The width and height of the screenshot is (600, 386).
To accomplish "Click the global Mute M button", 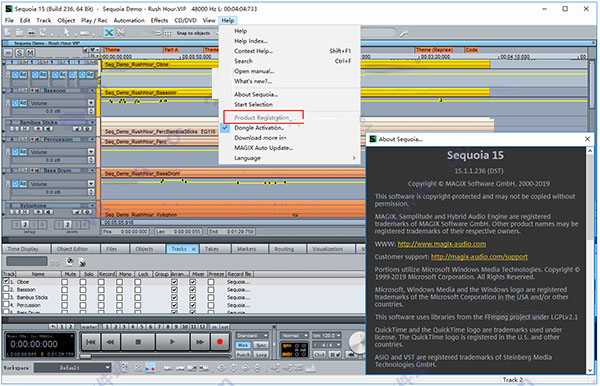I will pos(30,53).
